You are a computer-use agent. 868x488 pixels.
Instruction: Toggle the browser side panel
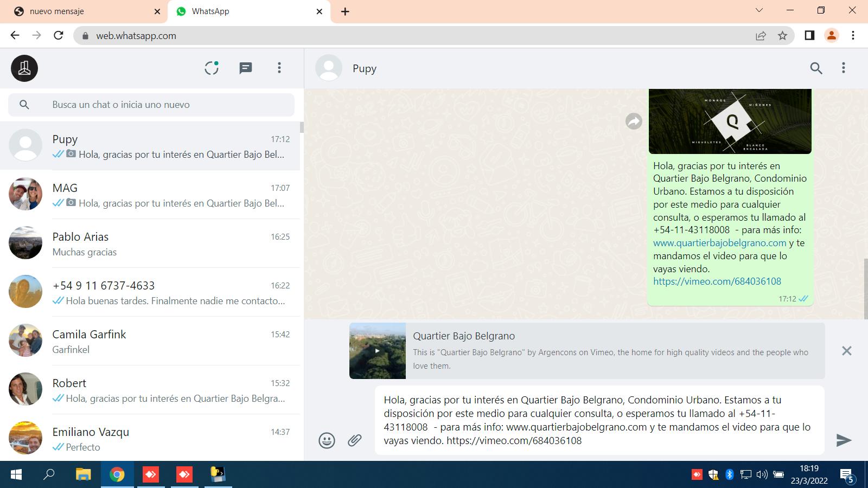pyautogui.click(x=809, y=35)
